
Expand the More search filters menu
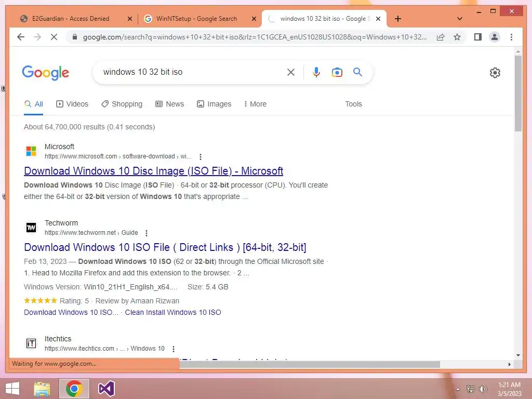pos(255,104)
